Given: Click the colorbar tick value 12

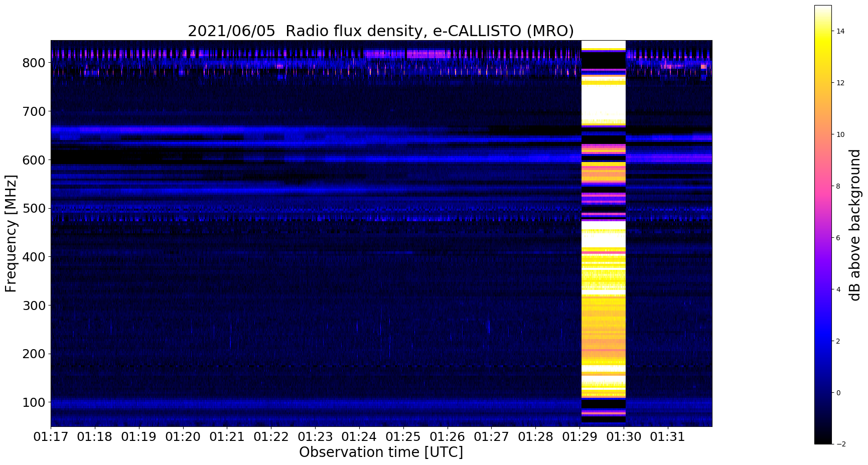Looking at the screenshot, I should click(840, 83).
